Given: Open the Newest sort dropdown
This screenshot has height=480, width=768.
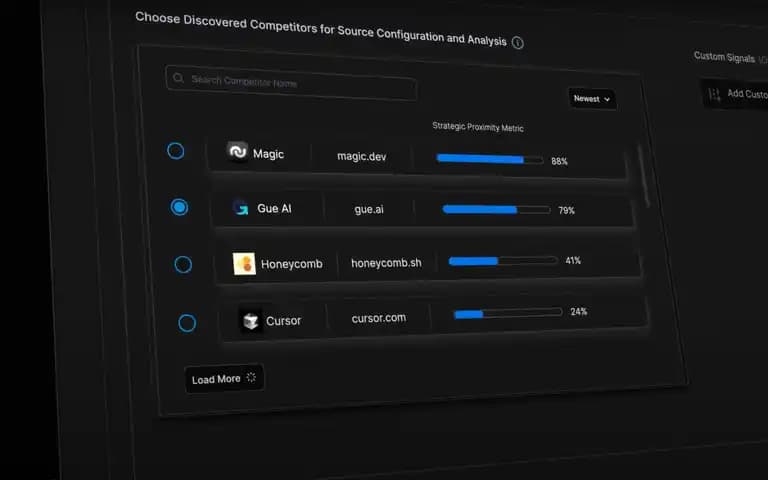Looking at the screenshot, I should click(592, 99).
